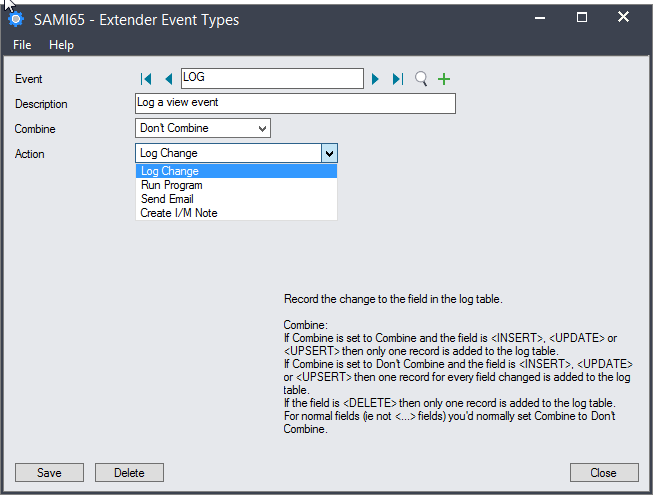
Task: Collapse the Action dropdown using its arrow
Action: click(329, 153)
